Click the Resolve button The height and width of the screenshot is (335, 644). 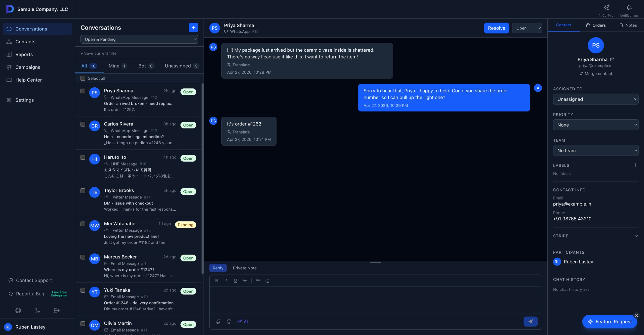coord(496,28)
